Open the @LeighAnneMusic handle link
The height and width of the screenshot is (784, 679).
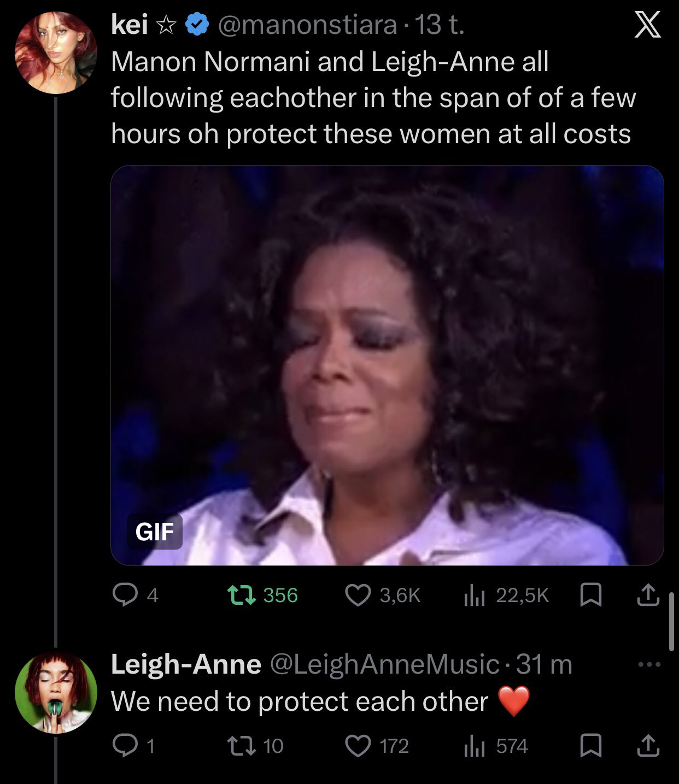point(384,664)
